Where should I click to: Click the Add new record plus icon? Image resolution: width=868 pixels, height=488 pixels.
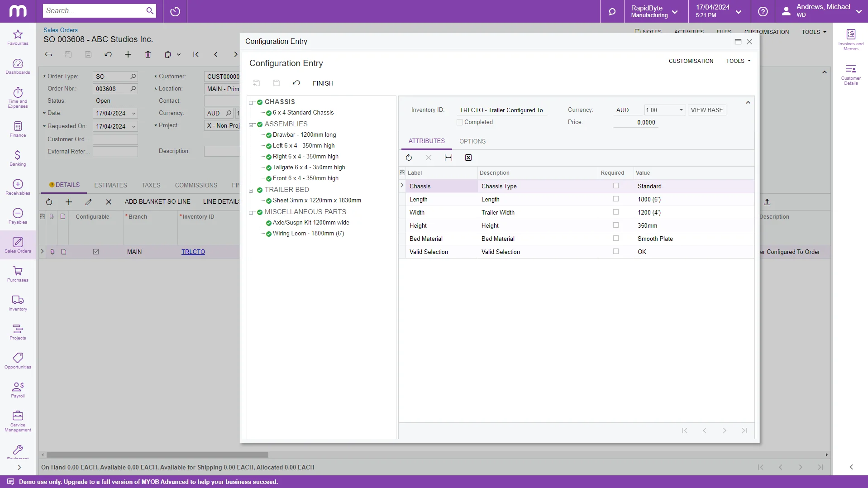point(128,54)
